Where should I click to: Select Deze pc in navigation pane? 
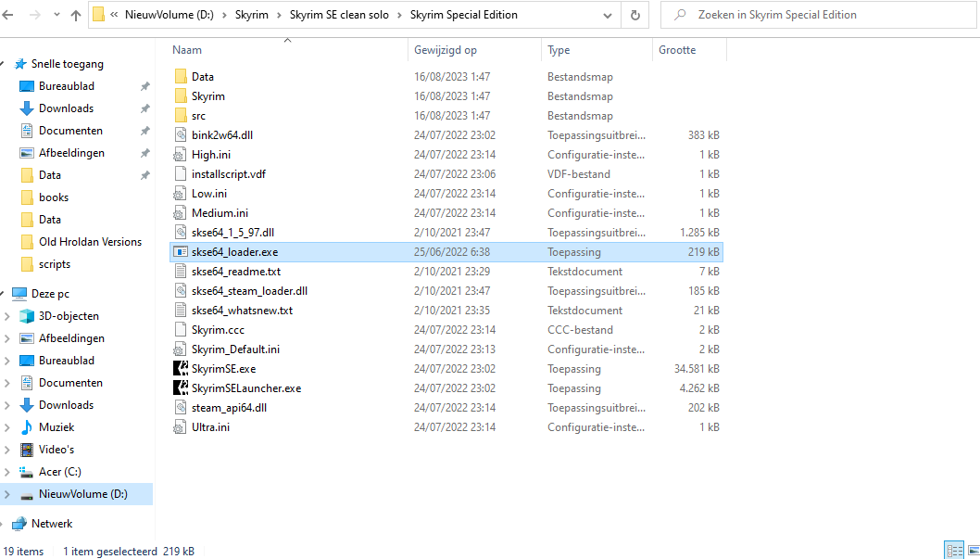pyautogui.click(x=50, y=294)
